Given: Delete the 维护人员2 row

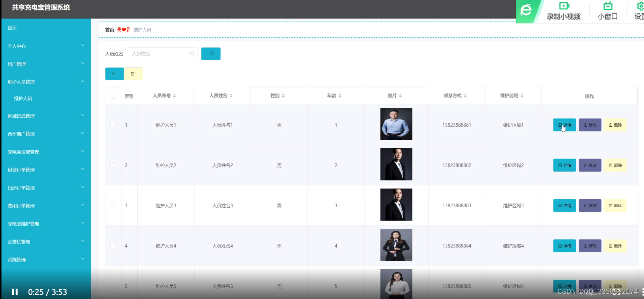Looking at the screenshot, I should (x=615, y=165).
